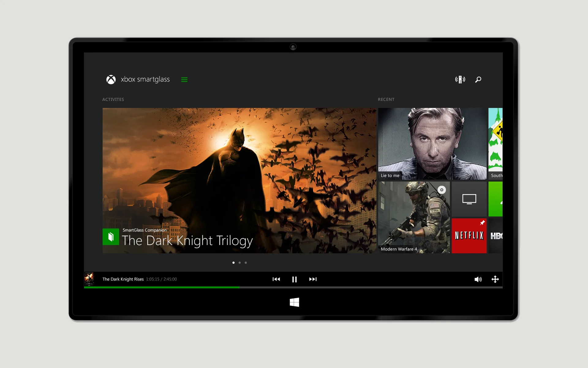This screenshot has width=588, height=368.
Task: Click the green playback progress bar
Action: click(162, 287)
